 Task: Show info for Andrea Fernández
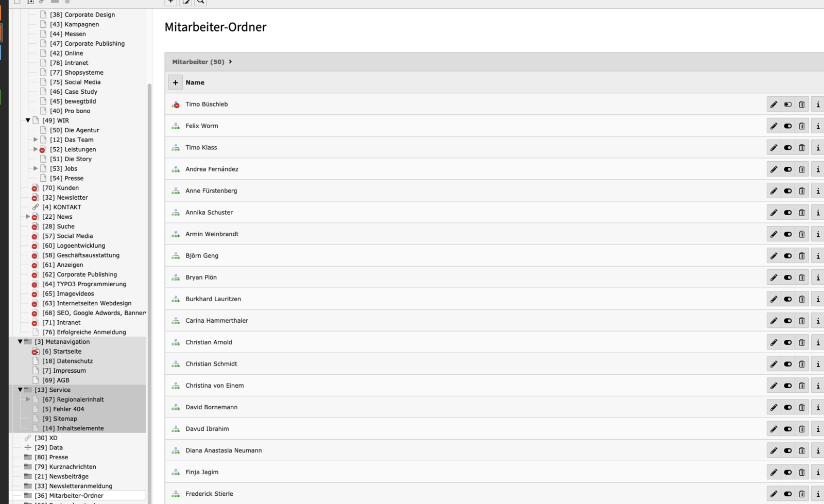click(x=817, y=169)
